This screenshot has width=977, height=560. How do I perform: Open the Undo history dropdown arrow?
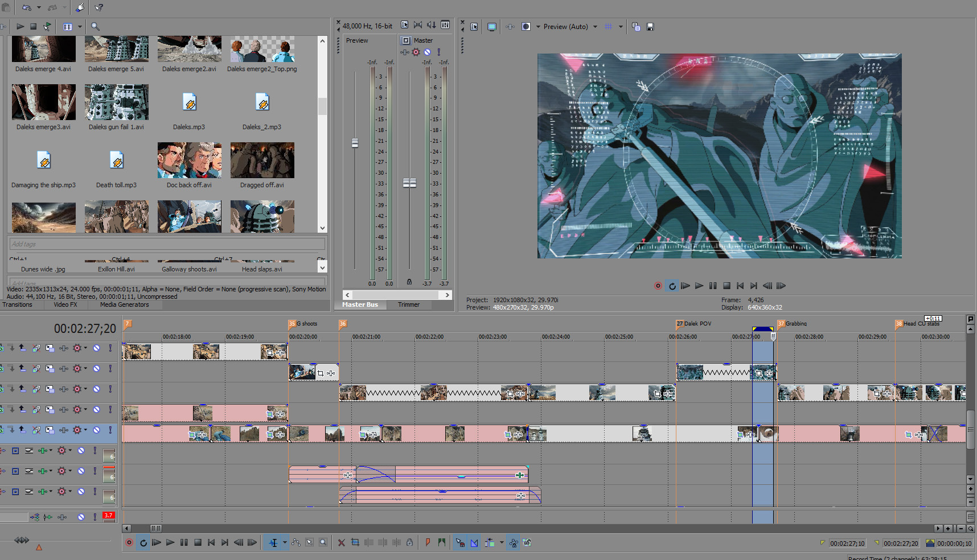tap(39, 7)
